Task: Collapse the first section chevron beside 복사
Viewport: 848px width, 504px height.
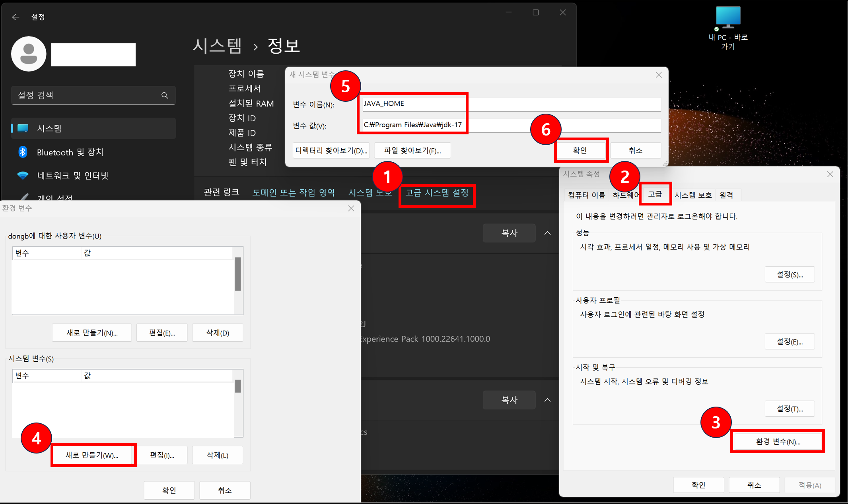Action: (548, 233)
